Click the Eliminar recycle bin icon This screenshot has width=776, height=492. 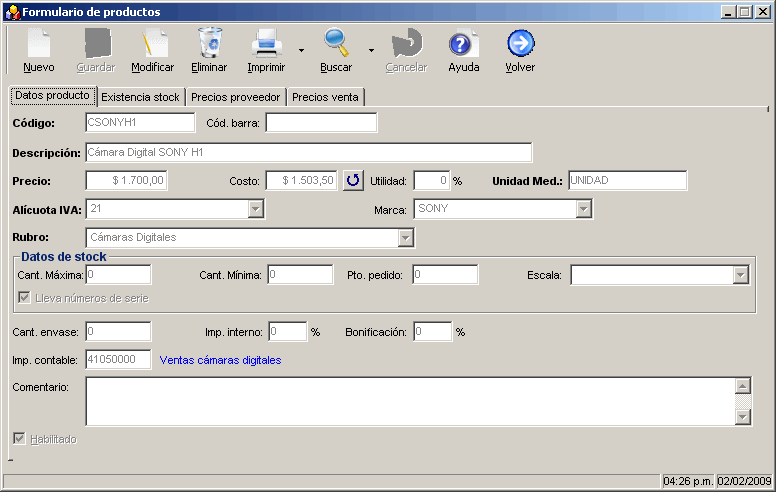pyautogui.click(x=210, y=43)
